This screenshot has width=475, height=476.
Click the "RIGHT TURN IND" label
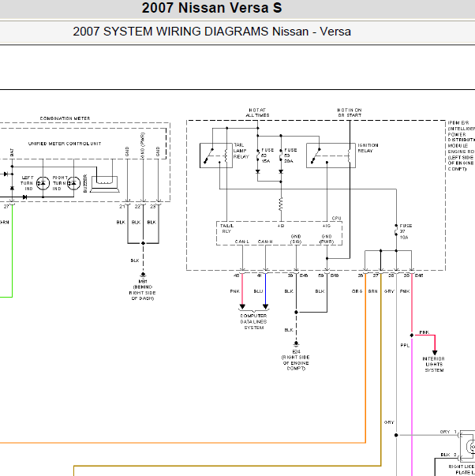(60, 183)
